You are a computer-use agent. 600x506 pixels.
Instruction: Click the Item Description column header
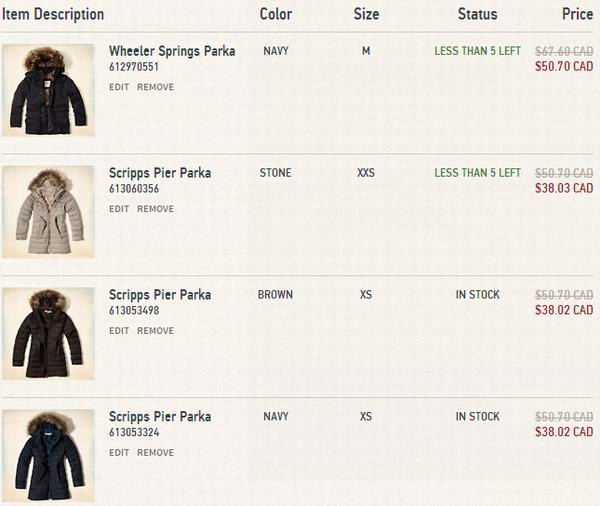click(x=53, y=14)
